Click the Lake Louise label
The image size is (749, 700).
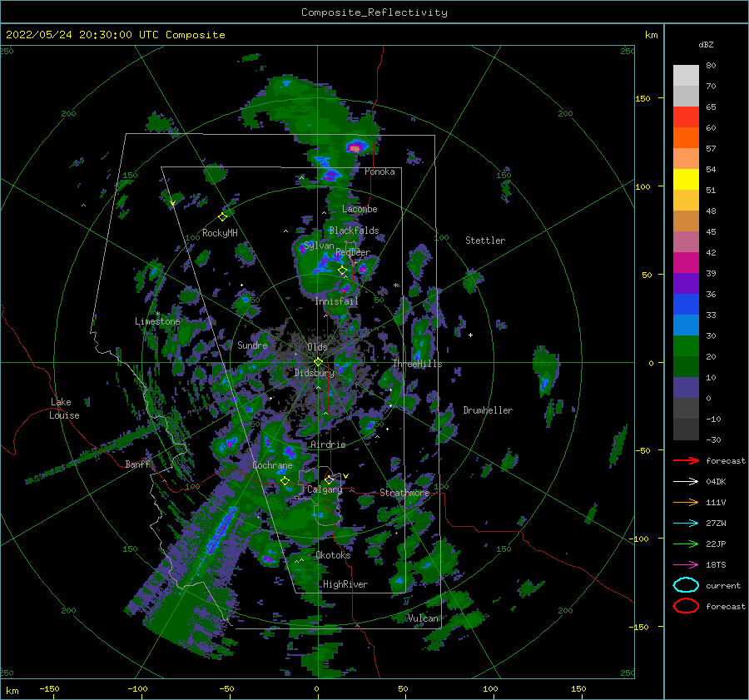[x=64, y=409]
